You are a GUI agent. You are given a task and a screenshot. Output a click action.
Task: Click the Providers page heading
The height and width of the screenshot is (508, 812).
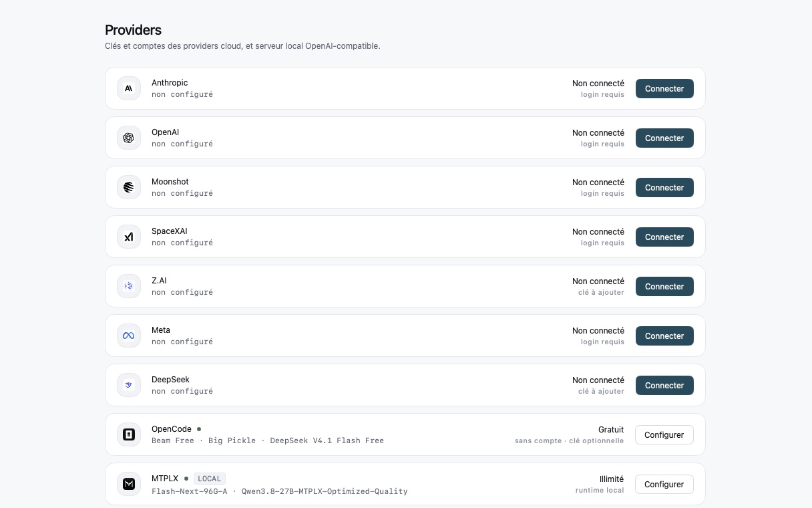pos(134,30)
